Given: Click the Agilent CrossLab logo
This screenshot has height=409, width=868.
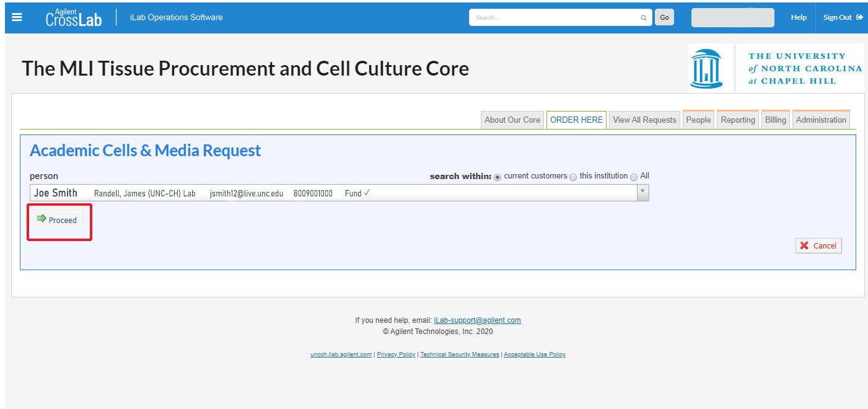Looking at the screenshot, I should click(x=73, y=17).
